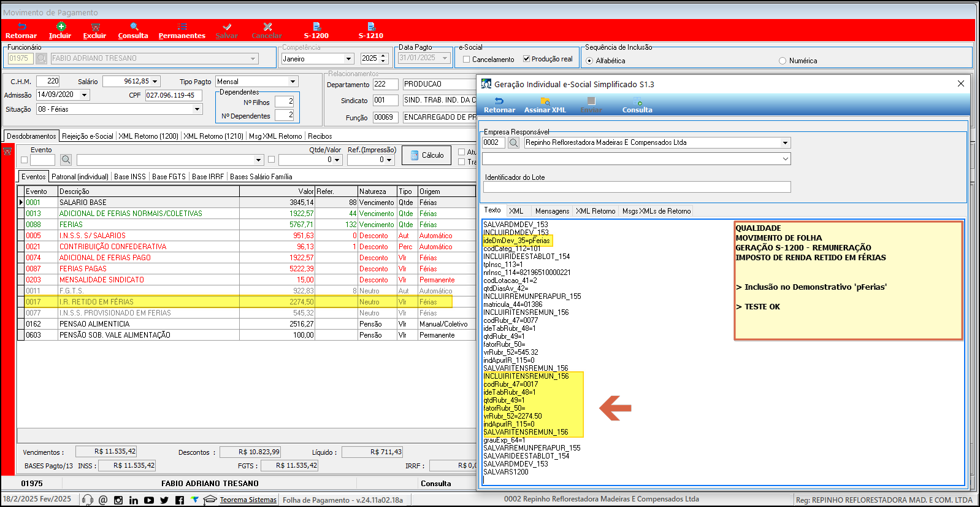Viewport: 980px width, 507px height.
Task: Open the Ref.(Impressão) dropdown
Action: tap(389, 160)
